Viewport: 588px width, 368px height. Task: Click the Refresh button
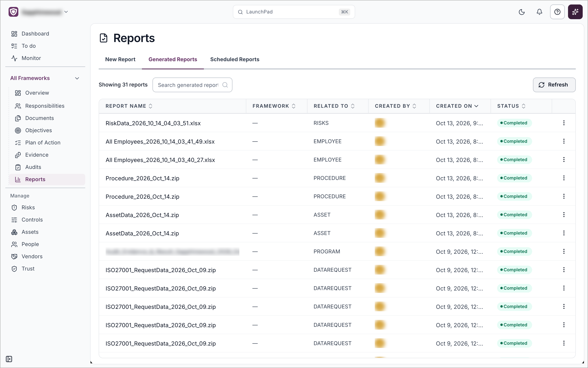[x=554, y=85]
